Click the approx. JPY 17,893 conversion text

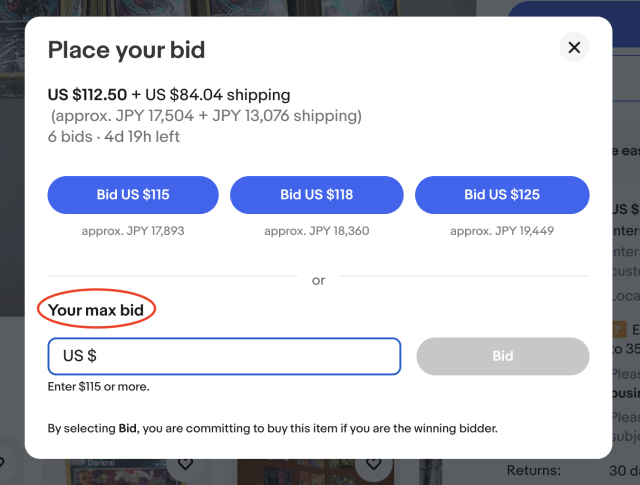[133, 231]
